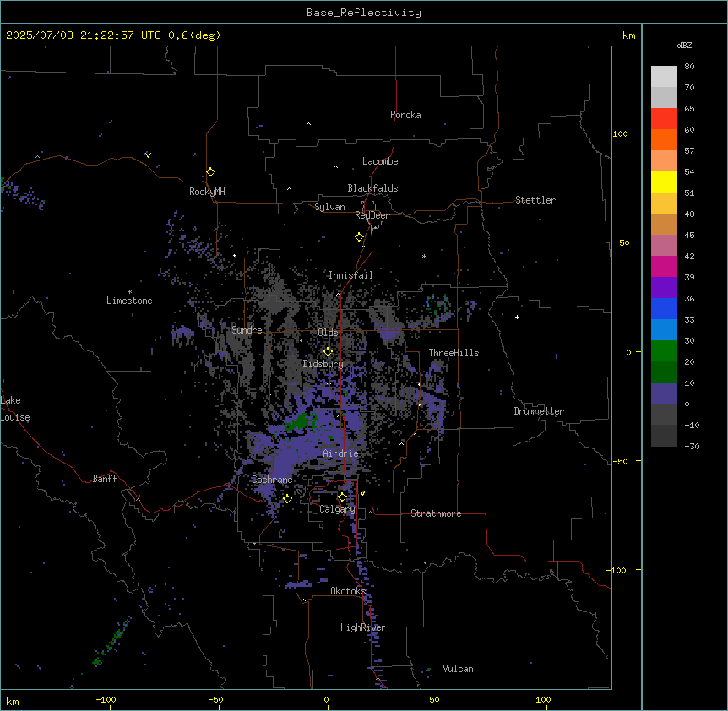Click the Base_Reflectivity title
The height and width of the screenshot is (711, 728).
[364, 13]
